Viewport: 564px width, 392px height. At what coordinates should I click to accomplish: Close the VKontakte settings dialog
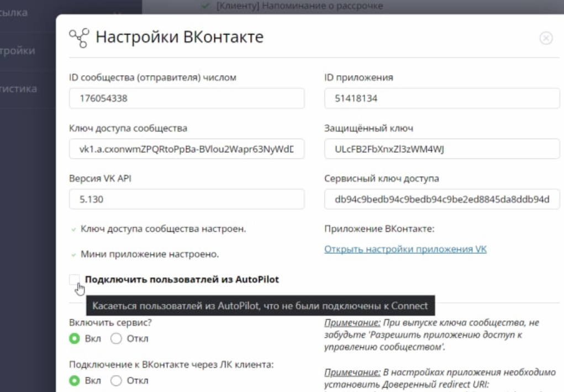pos(546,38)
